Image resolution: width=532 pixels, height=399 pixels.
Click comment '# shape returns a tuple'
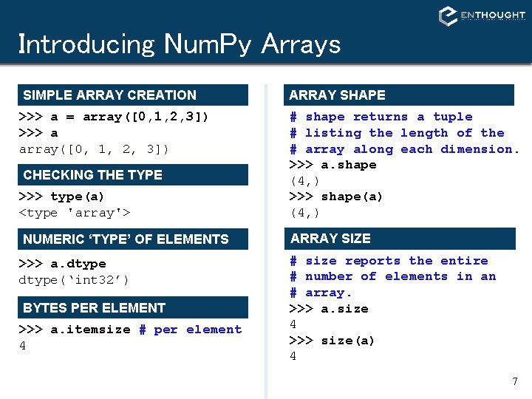381,117
